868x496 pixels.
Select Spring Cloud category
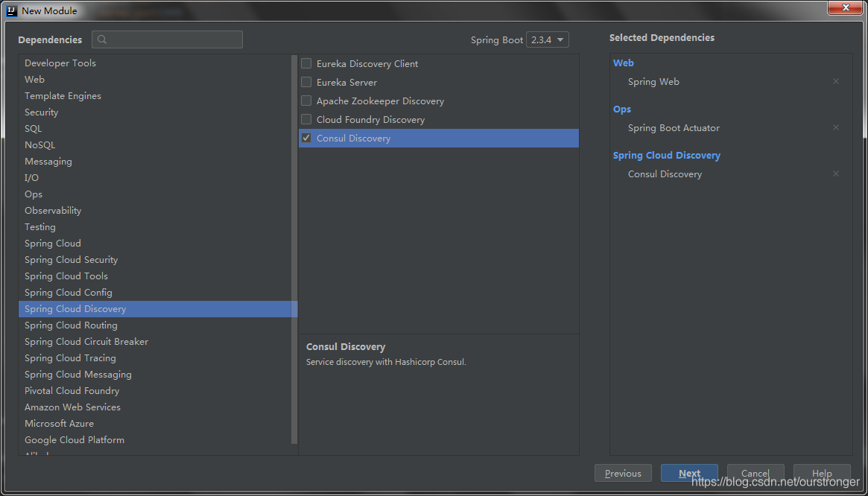[x=155, y=244]
